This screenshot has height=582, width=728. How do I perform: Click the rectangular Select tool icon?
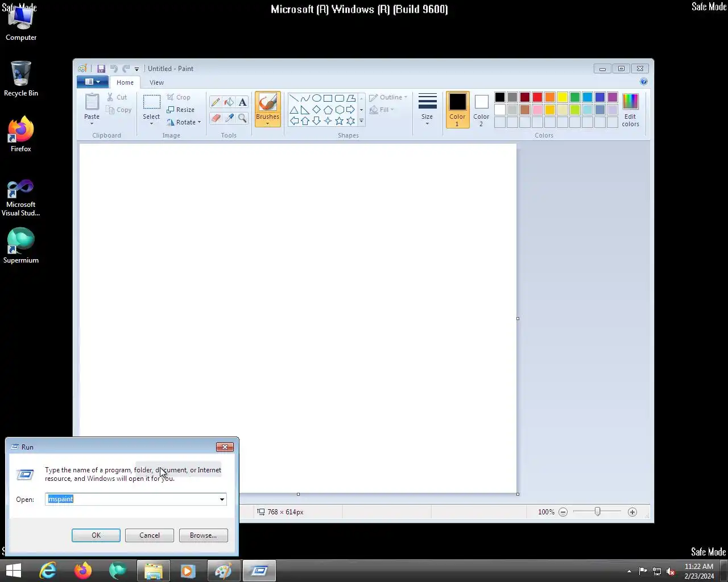pyautogui.click(x=151, y=102)
